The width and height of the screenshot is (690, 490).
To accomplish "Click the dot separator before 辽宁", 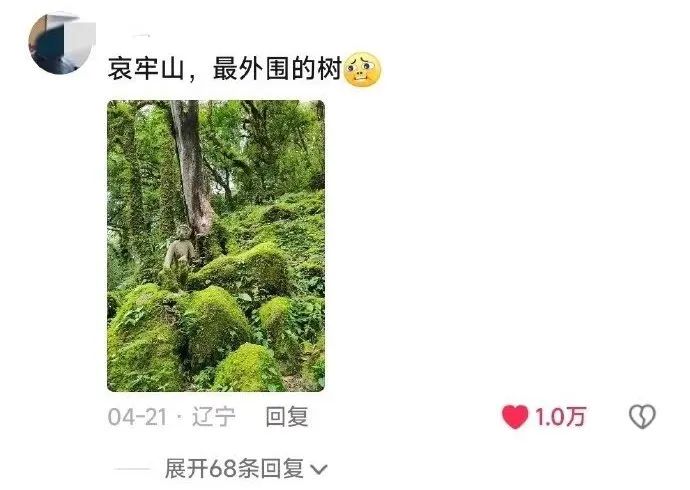I will point(180,417).
